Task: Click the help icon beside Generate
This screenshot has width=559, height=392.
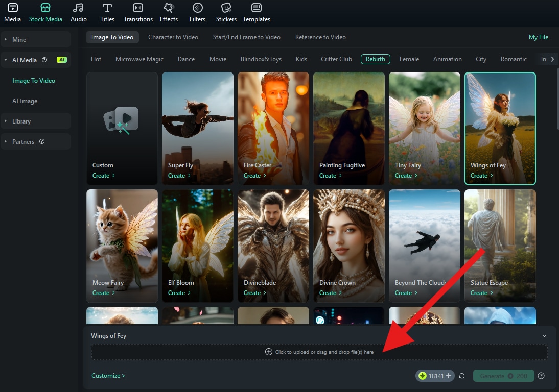Action: 541,376
